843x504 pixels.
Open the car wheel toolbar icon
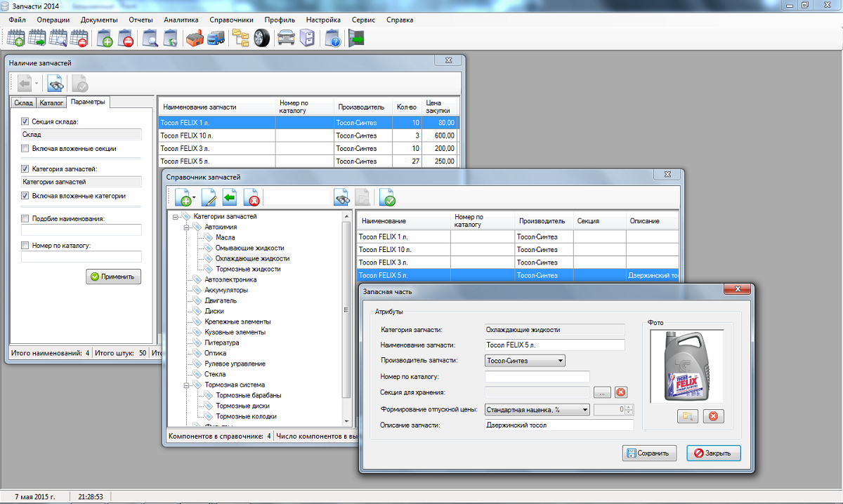pyautogui.click(x=262, y=38)
